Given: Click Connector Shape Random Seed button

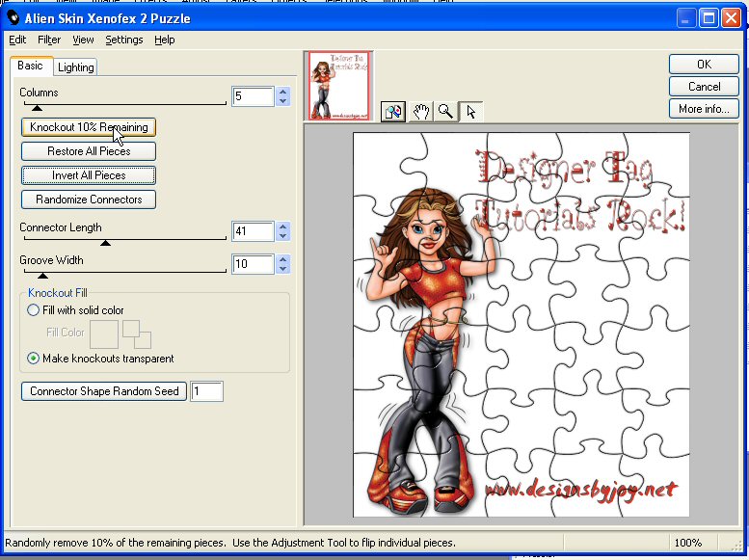Looking at the screenshot, I should [104, 391].
